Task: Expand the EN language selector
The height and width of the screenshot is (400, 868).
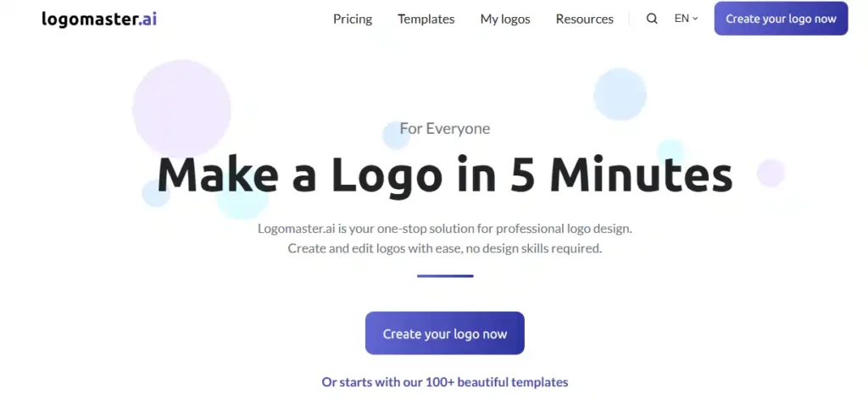Action: pos(687,19)
